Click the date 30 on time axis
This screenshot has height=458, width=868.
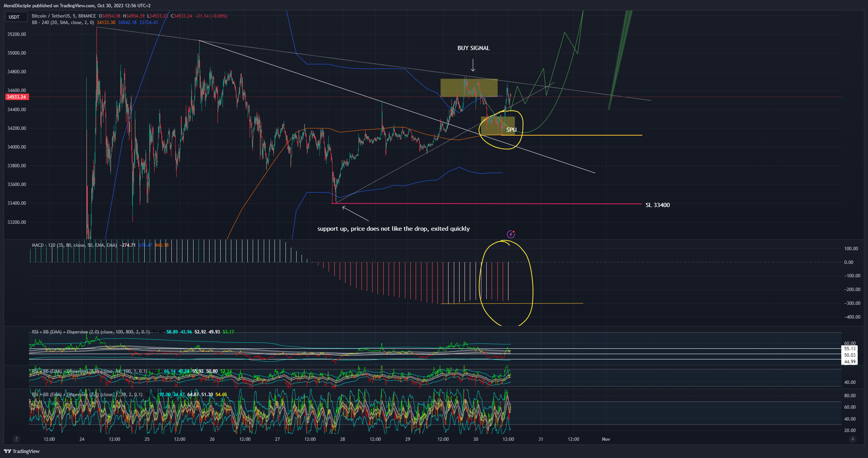tap(476, 439)
